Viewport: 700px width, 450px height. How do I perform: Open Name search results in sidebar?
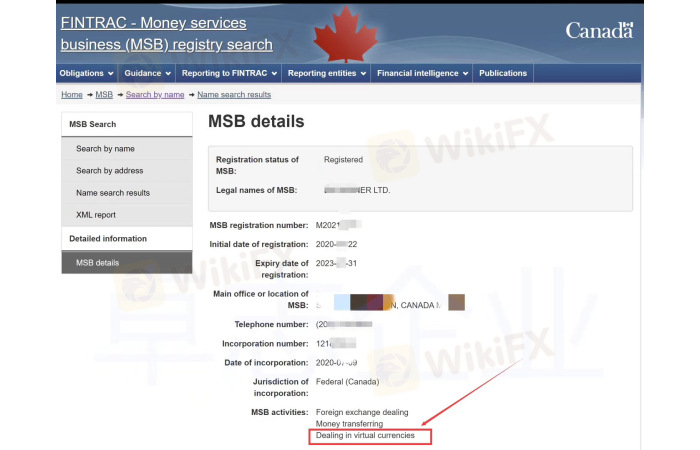(113, 193)
